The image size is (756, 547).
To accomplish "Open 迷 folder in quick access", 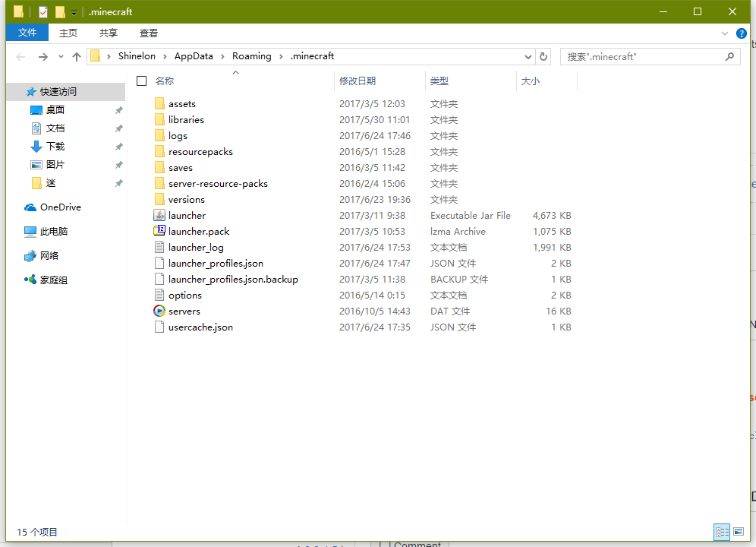I will (51, 183).
